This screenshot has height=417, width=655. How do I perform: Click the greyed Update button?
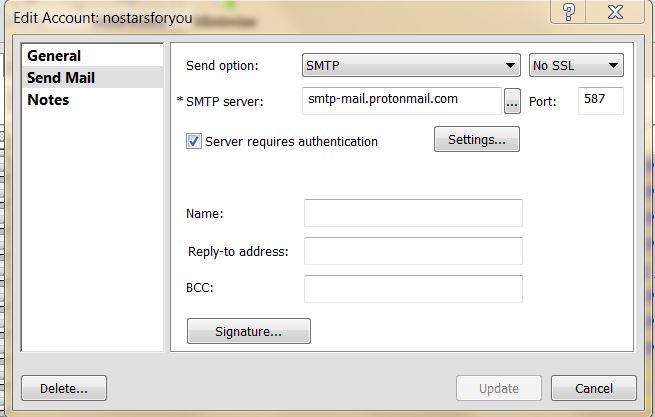(x=499, y=388)
